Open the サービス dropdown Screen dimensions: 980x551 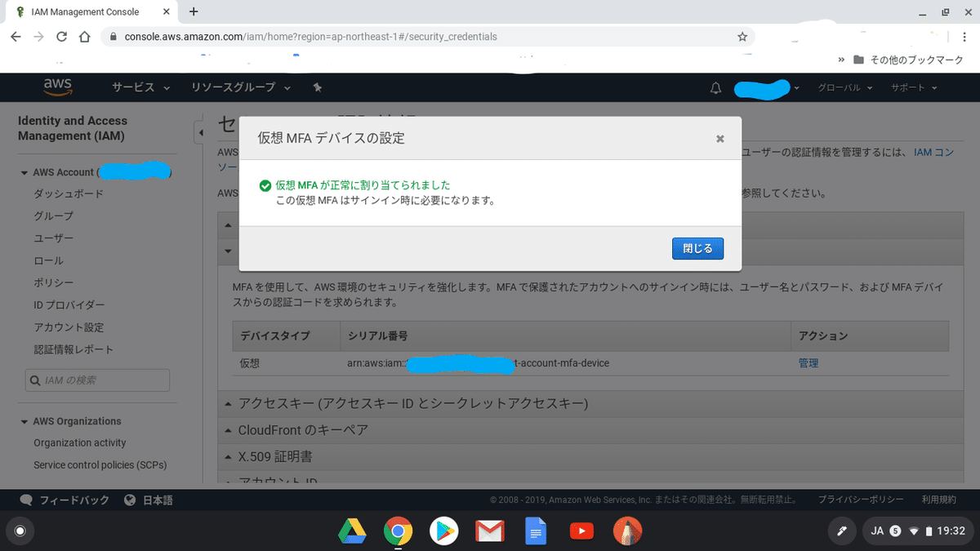pos(140,87)
